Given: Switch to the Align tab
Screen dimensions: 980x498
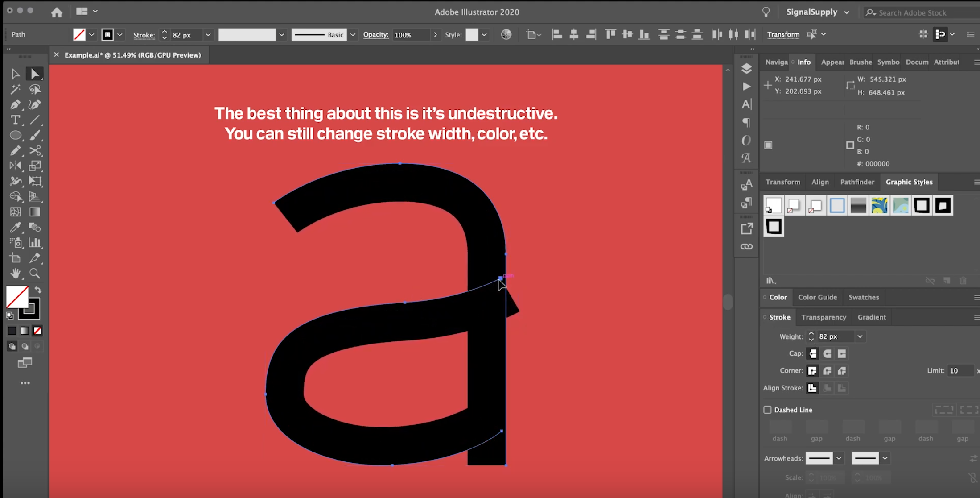Looking at the screenshot, I should click(x=820, y=182).
